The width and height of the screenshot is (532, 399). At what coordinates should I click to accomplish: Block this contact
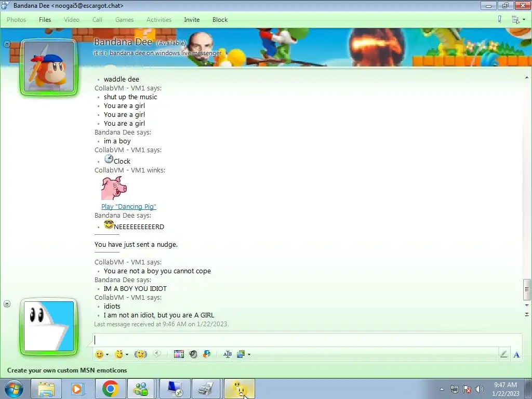click(220, 20)
